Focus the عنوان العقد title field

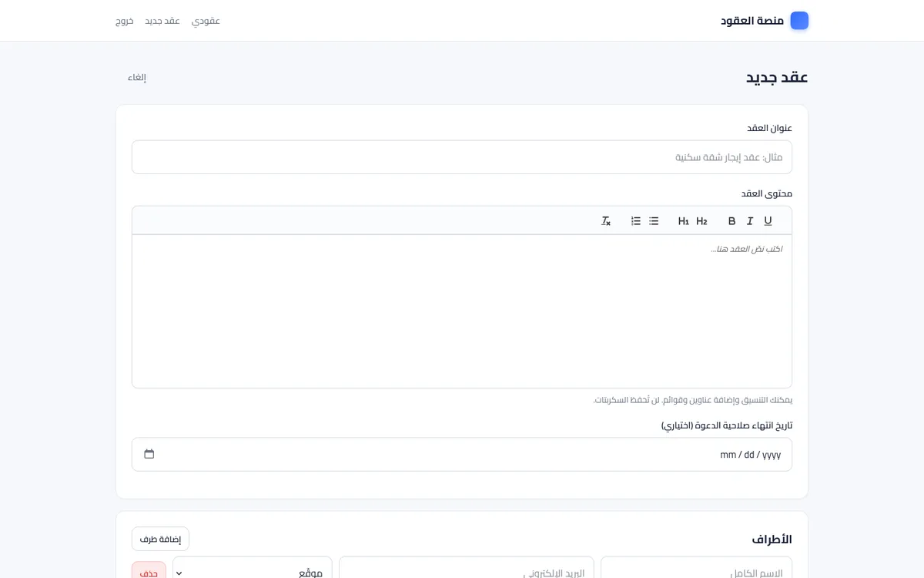tap(462, 157)
